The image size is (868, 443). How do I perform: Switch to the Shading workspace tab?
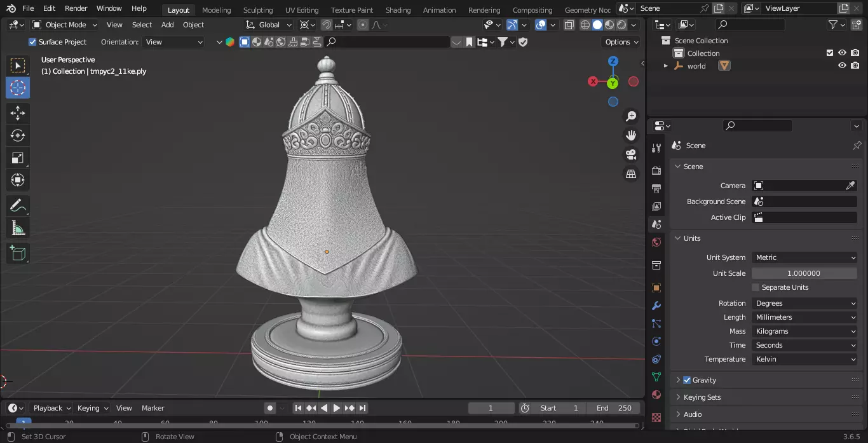coord(398,10)
